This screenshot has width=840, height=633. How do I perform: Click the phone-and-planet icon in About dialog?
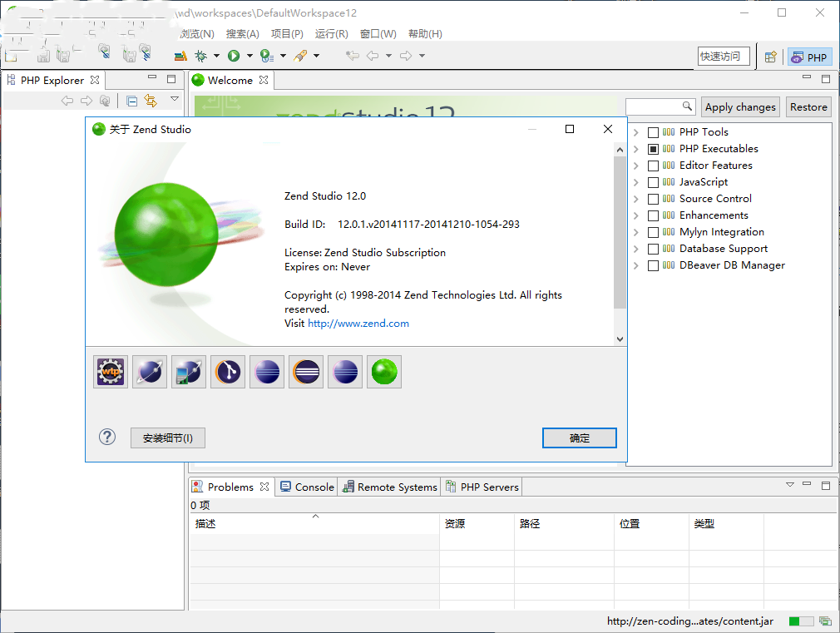point(189,372)
